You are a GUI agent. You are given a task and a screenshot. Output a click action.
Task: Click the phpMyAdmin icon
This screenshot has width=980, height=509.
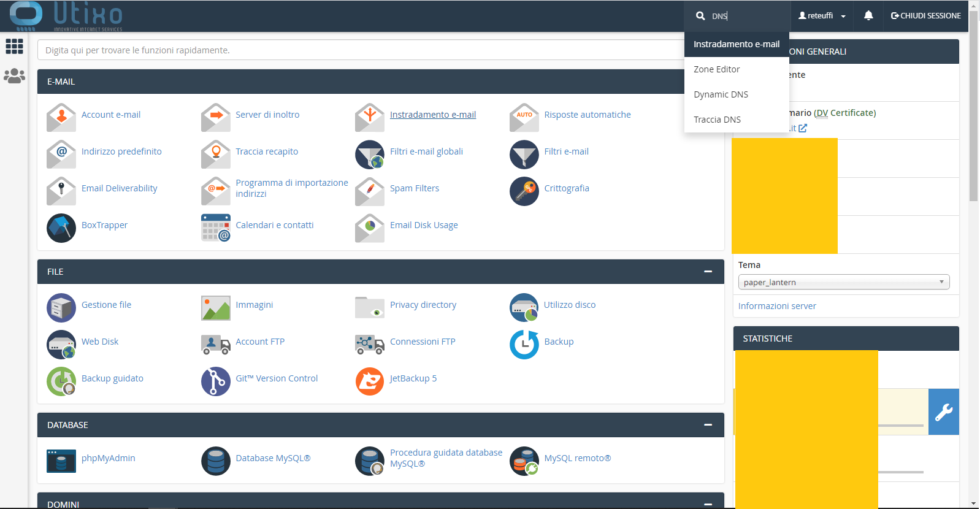click(61, 461)
